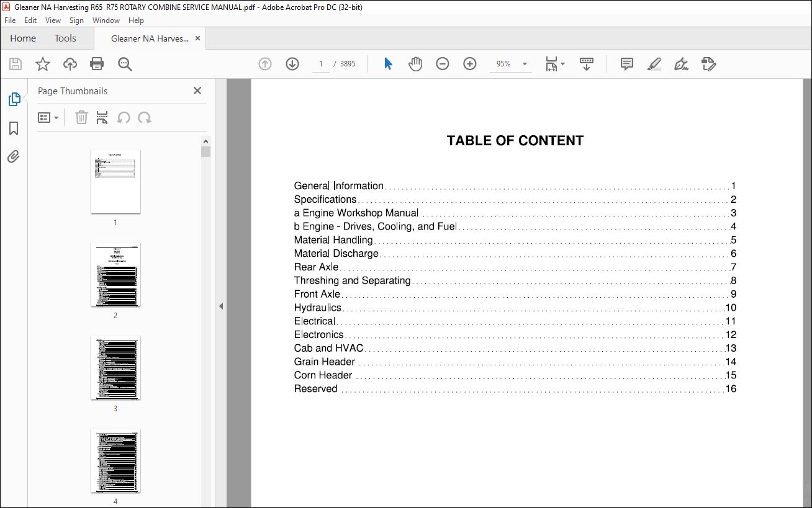Select the Highlight text pen tool
The image size is (812, 508).
click(x=654, y=64)
